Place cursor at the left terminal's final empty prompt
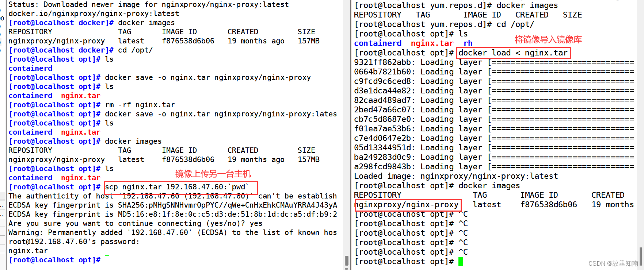This screenshot has width=644, height=270. [107, 260]
